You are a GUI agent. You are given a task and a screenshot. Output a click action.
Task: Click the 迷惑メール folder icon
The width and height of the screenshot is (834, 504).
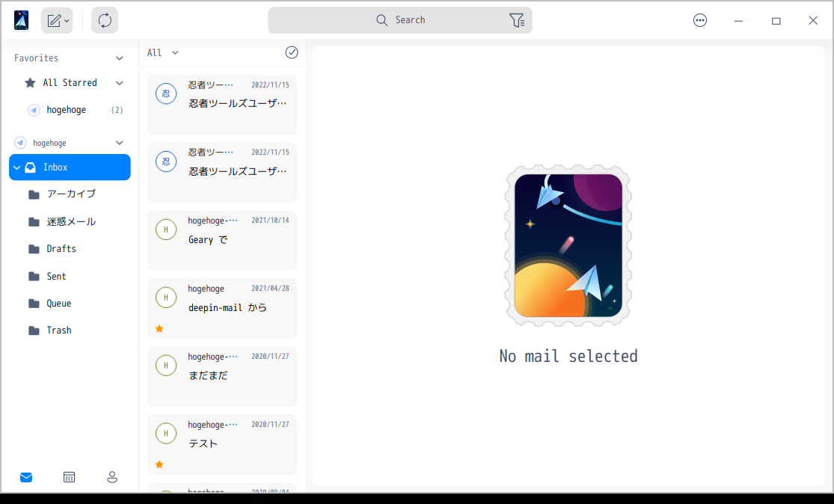[34, 221]
